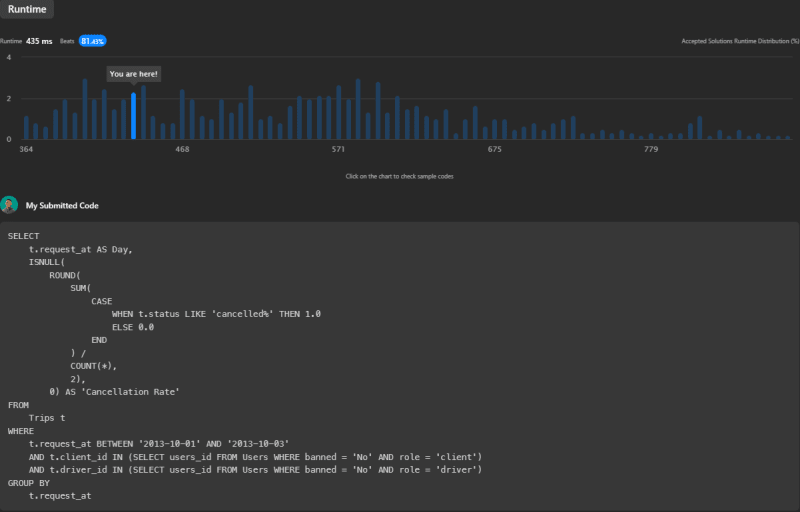
Task: Click the "FROM" keyword line
Action: pyautogui.click(x=18, y=405)
